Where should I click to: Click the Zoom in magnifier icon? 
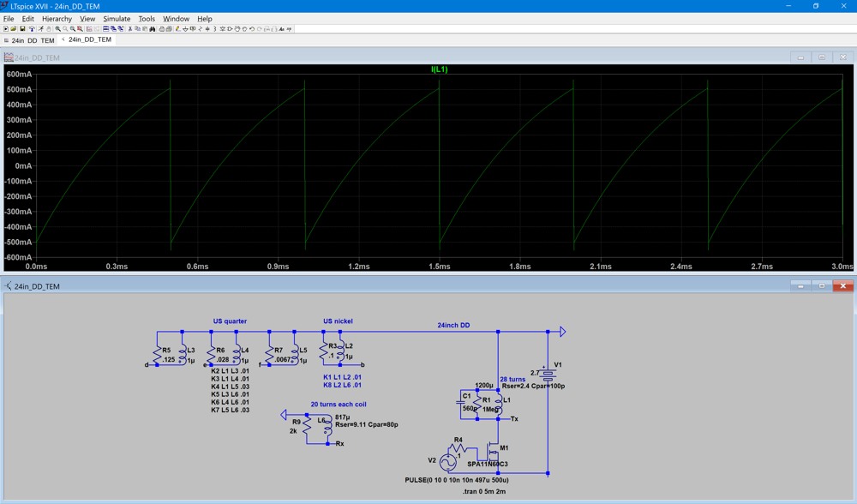pos(58,29)
